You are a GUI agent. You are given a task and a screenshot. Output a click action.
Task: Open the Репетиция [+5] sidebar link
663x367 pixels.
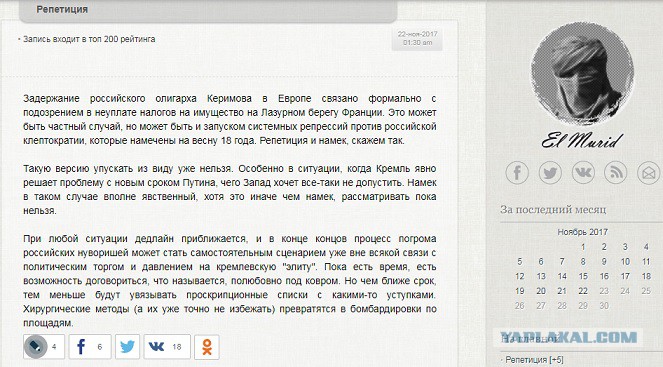[534, 360]
